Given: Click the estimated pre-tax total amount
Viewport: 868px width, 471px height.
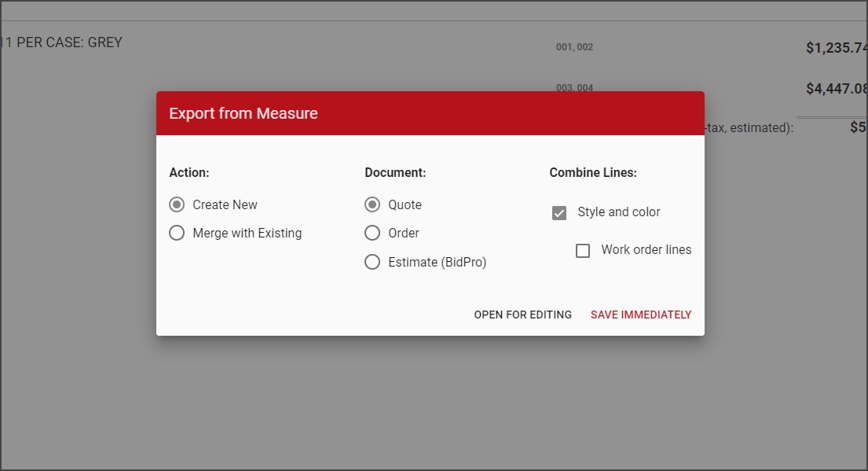Looking at the screenshot, I should point(860,127).
